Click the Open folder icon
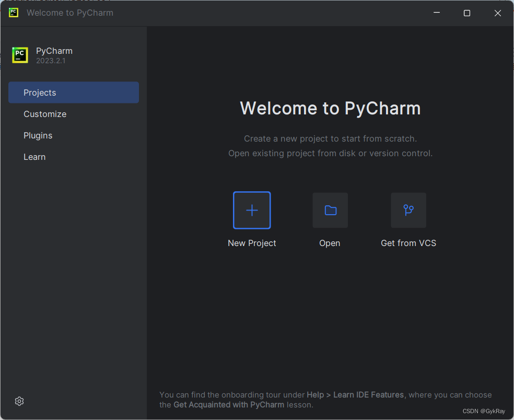514x420 pixels. [x=330, y=210]
